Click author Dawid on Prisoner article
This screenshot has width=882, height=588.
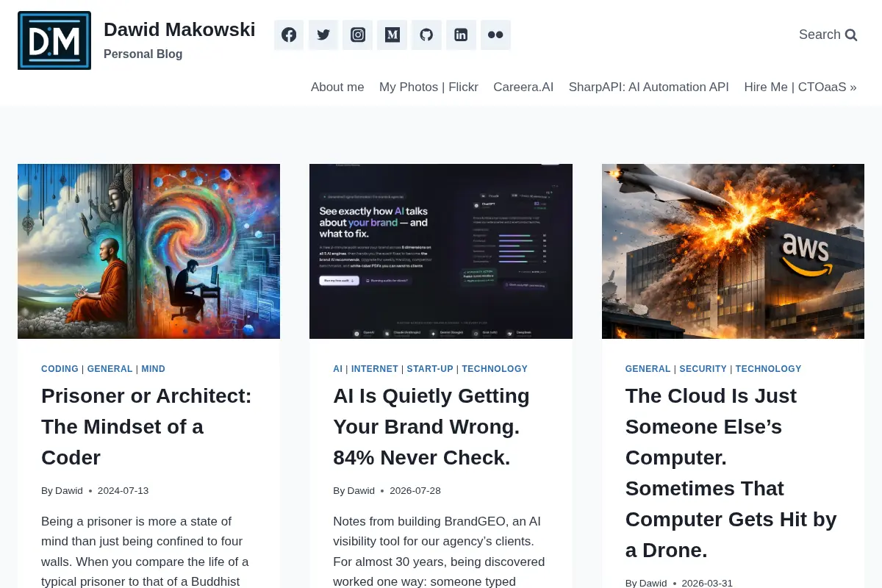tap(69, 490)
